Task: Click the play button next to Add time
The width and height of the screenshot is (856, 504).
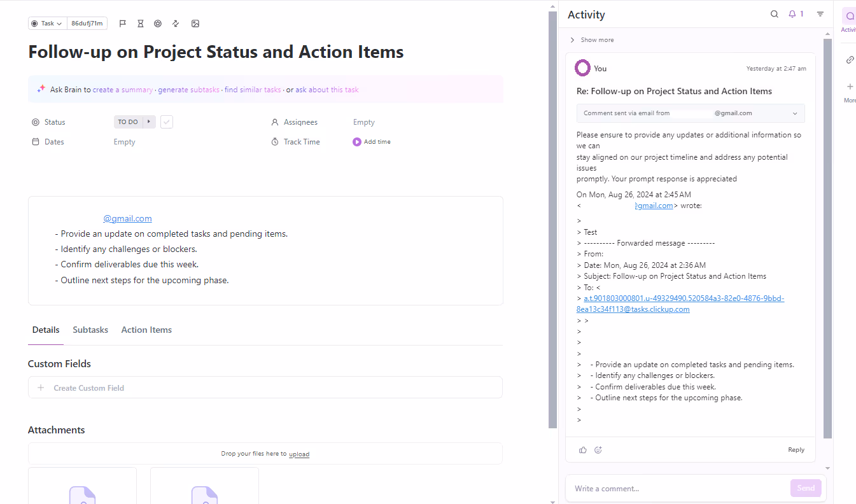Action: 357,142
